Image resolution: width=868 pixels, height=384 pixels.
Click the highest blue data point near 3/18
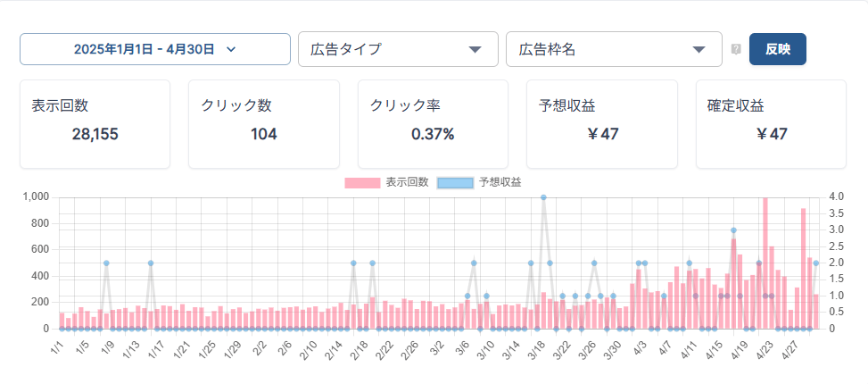click(543, 197)
